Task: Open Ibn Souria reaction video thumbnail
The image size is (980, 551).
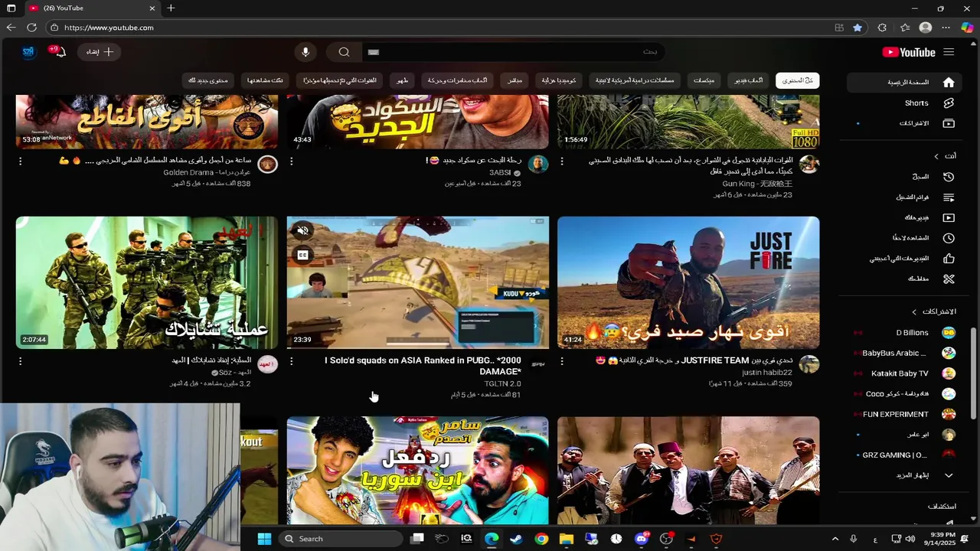Action: coord(418,471)
